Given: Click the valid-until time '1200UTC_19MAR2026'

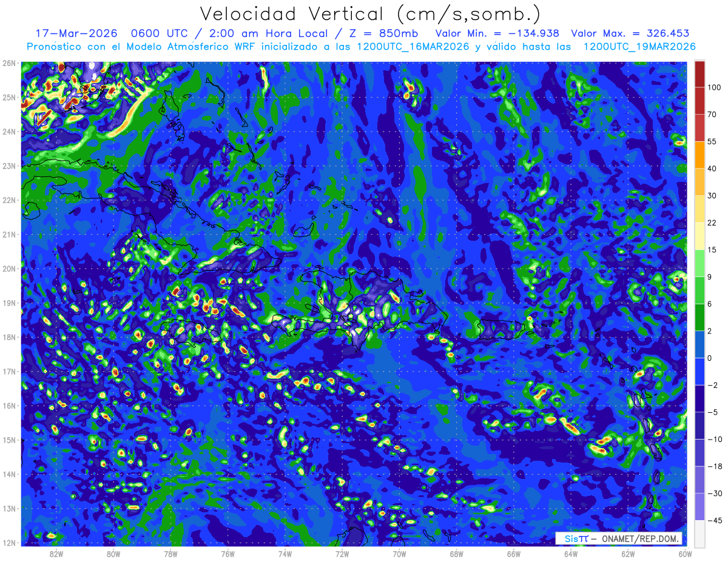Looking at the screenshot, I should pyautogui.click(x=639, y=47).
